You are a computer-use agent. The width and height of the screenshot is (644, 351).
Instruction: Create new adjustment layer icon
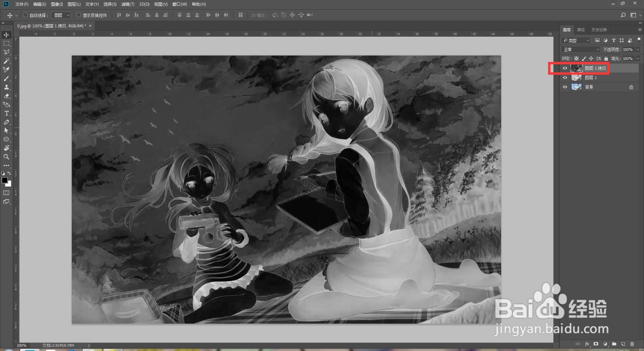(605, 344)
